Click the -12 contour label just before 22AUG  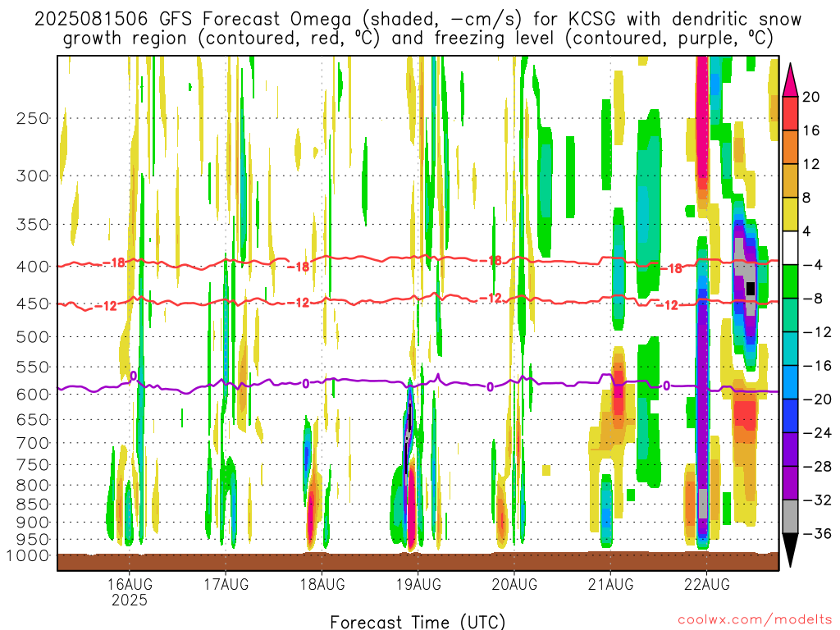[668, 305]
